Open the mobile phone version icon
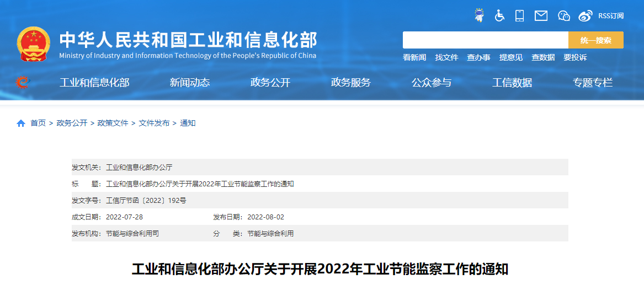644x301 pixels. [x=519, y=15]
